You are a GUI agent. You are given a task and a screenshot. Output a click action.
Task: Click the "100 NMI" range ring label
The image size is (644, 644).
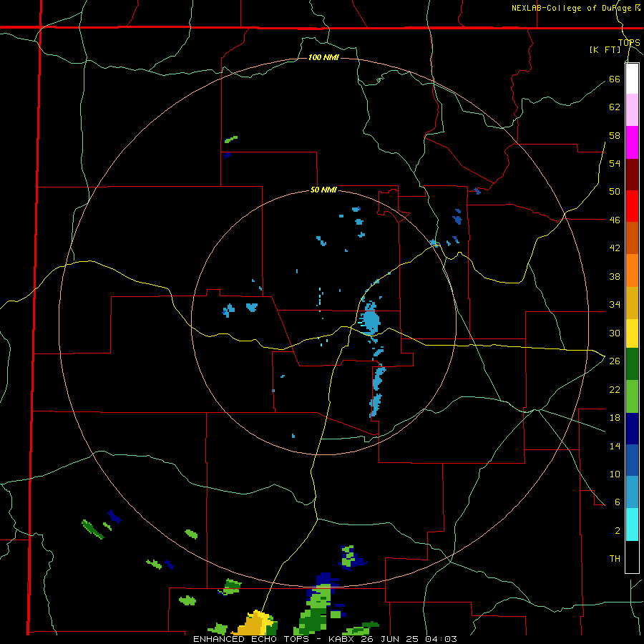pyautogui.click(x=323, y=57)
